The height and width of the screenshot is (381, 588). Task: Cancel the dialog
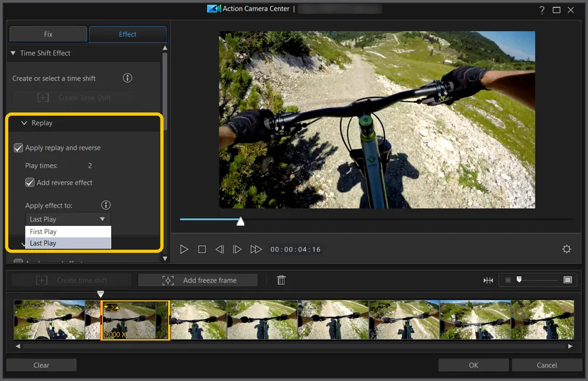click(547, 365)
